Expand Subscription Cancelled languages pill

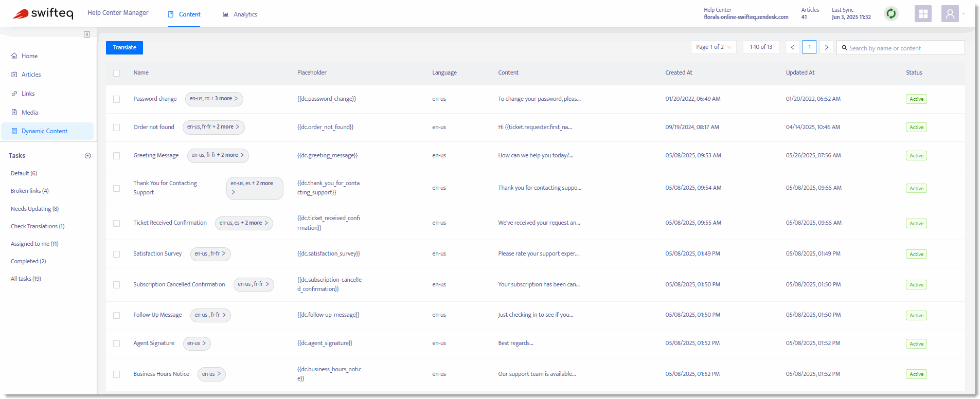point(254,284)
